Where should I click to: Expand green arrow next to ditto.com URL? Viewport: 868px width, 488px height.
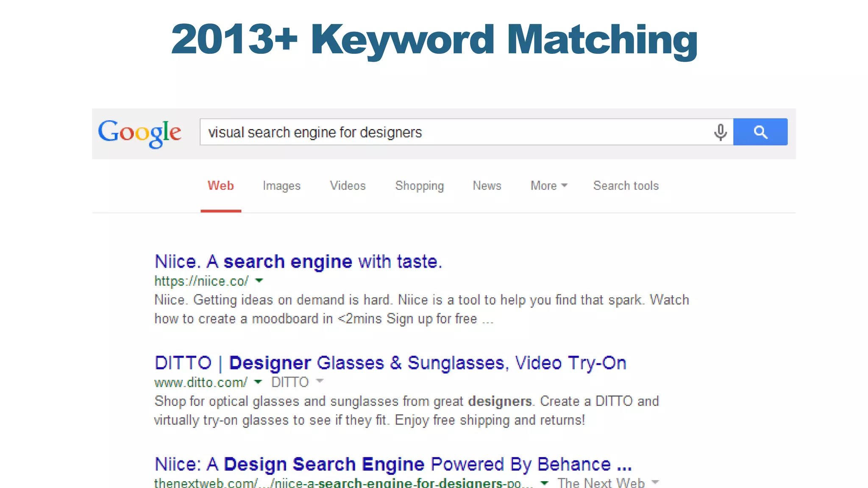(258, 382)
